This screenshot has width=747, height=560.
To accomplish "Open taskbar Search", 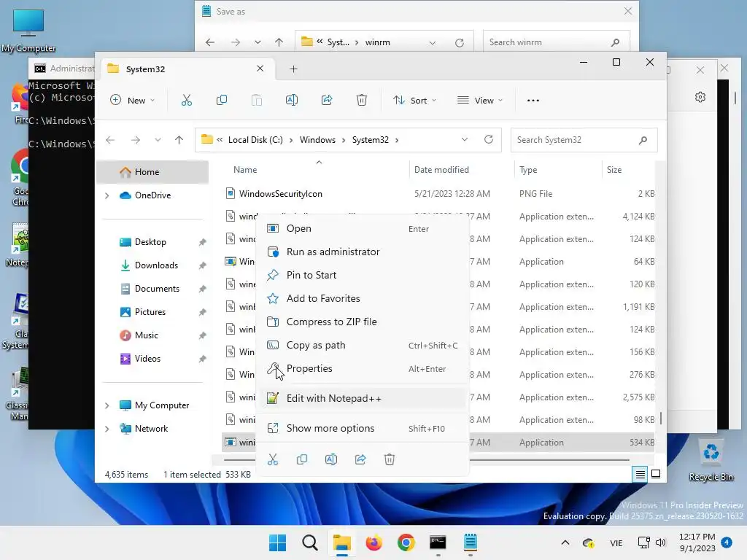I will tap(309, 542).
